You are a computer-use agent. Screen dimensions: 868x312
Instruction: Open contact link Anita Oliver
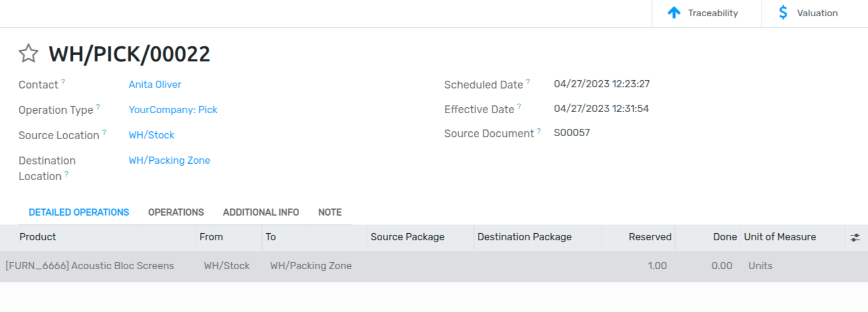coord(155,84)
